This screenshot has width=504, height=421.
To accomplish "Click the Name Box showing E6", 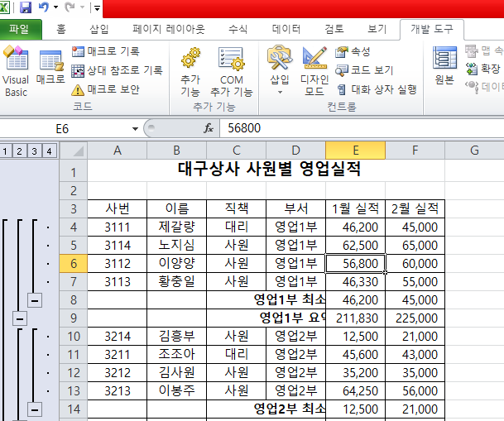I will [62, 129].
